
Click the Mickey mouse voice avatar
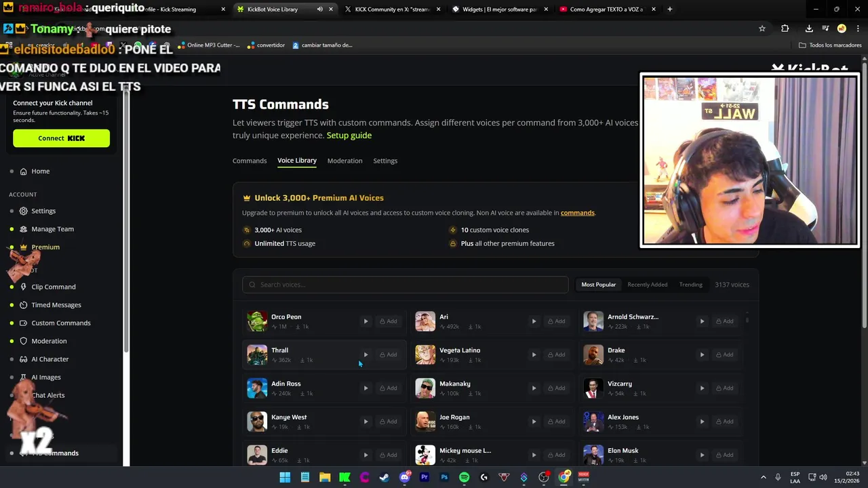(425, 455)
